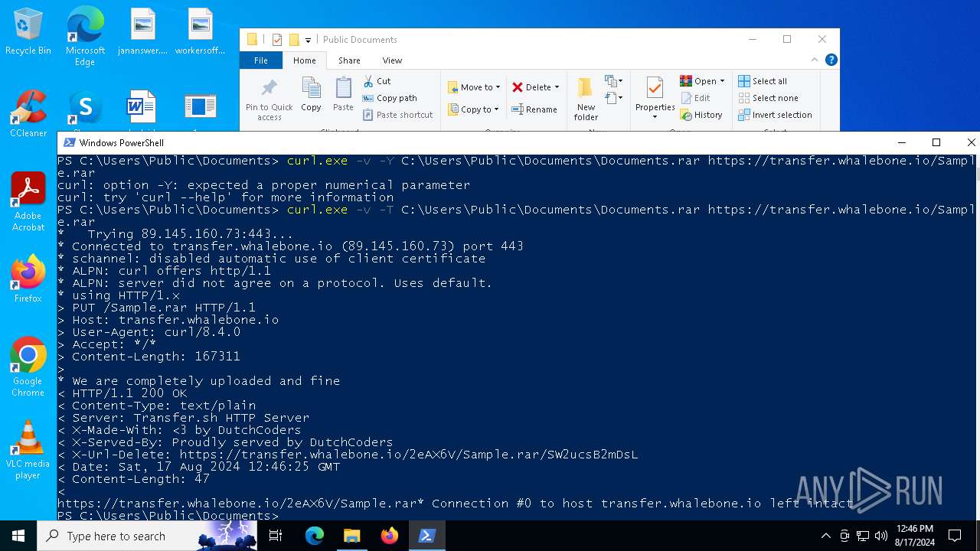This screenshot has width=980, height=551.
Task: Click Paste shortcut in Explorer ribbon
Action: [x=397, y=115]
